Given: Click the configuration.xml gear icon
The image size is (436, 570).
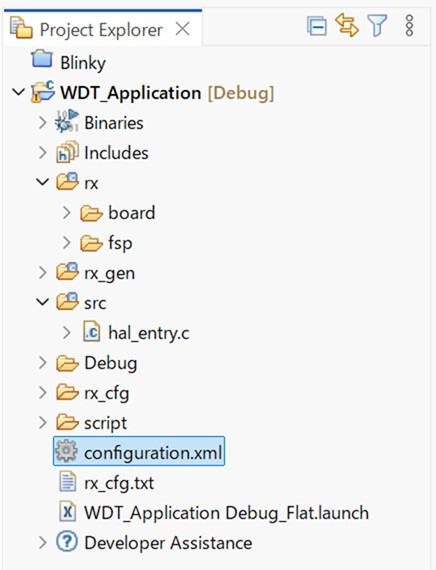Looking at the screenshot, I should click(x=66, y=451).
